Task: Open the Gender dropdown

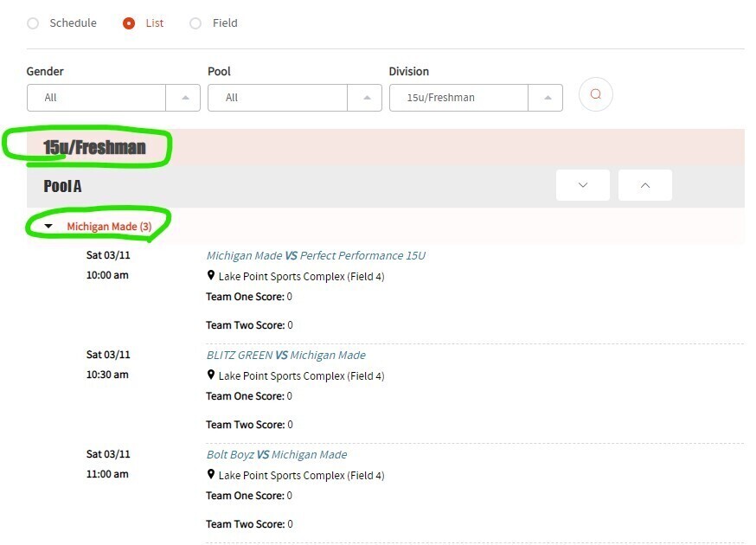Action: pyautogui.click(x=113, y=98)
